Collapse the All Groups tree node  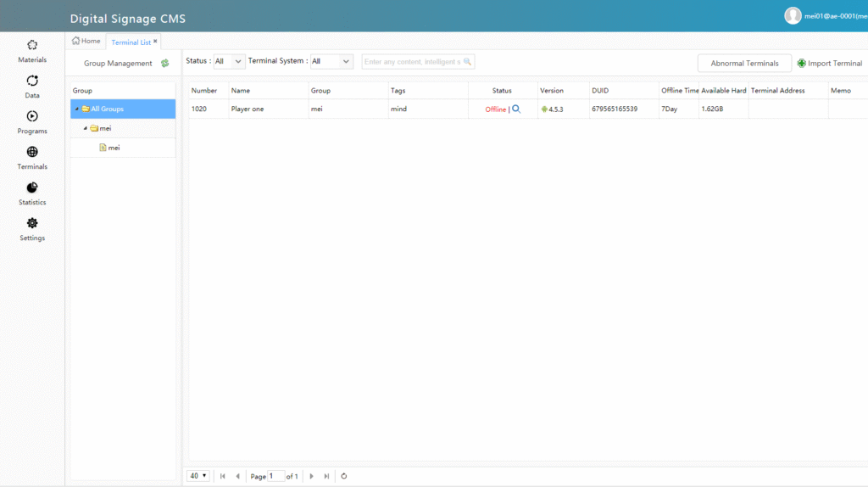pyautogui.click(x=76, y=109)
